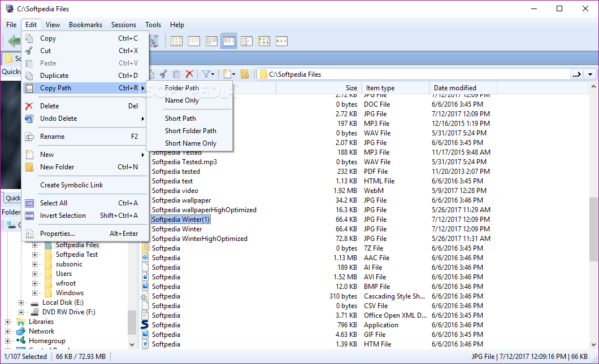Expand the Local Disk (E:) node
The image size is (599, 364).
coord(21,302)
